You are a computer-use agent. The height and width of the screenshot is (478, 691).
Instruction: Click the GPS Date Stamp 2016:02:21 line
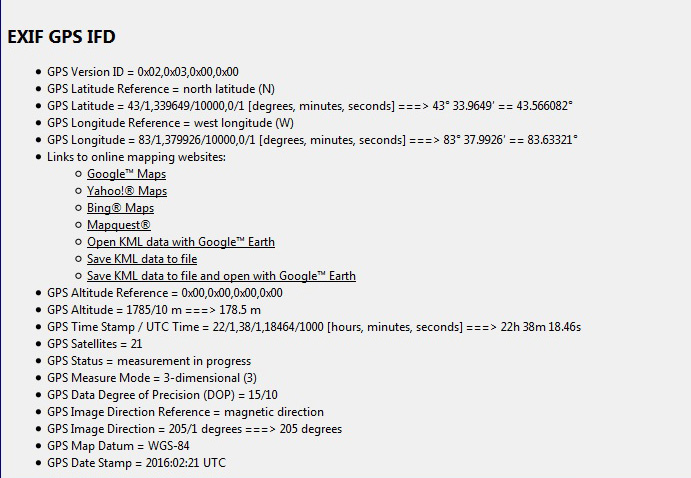point(136,463)
